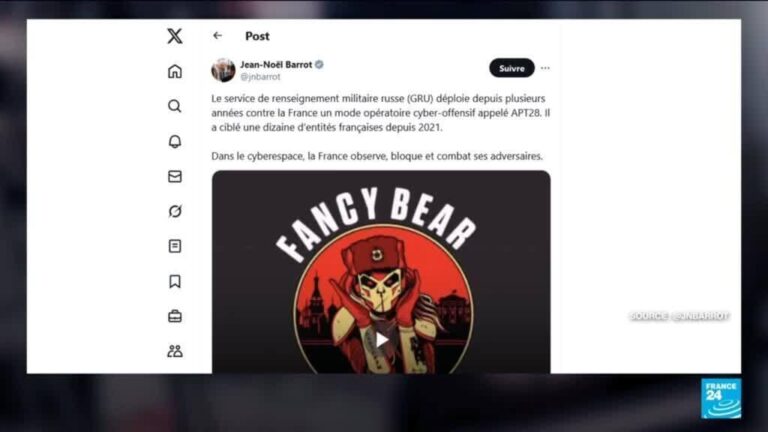Open the Notifications bell icon
768x432 pixels.
175,142
